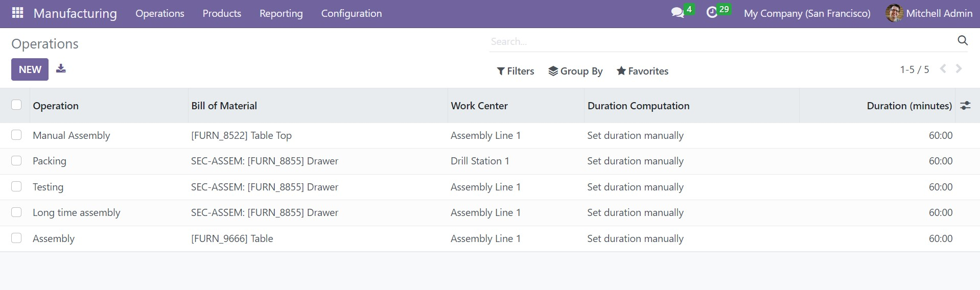The height and width of the screenshot is (290, 980).
Task: Expand the Favorites dropdown
Action: [642, 71]
